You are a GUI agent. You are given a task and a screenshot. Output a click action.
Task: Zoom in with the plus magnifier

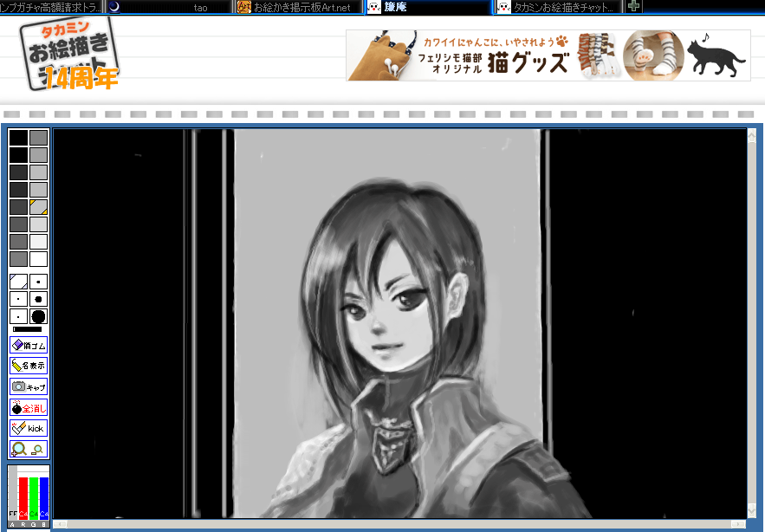(19, 449)
